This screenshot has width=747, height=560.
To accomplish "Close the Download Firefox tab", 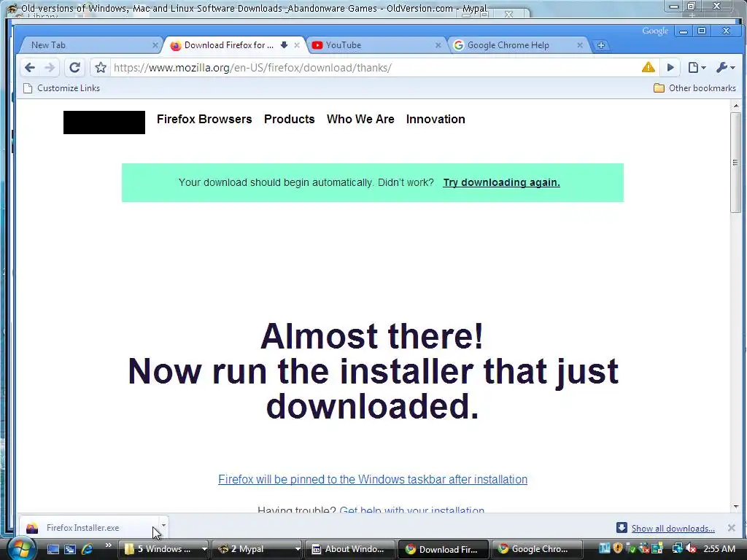I will (x=297, y=45).
